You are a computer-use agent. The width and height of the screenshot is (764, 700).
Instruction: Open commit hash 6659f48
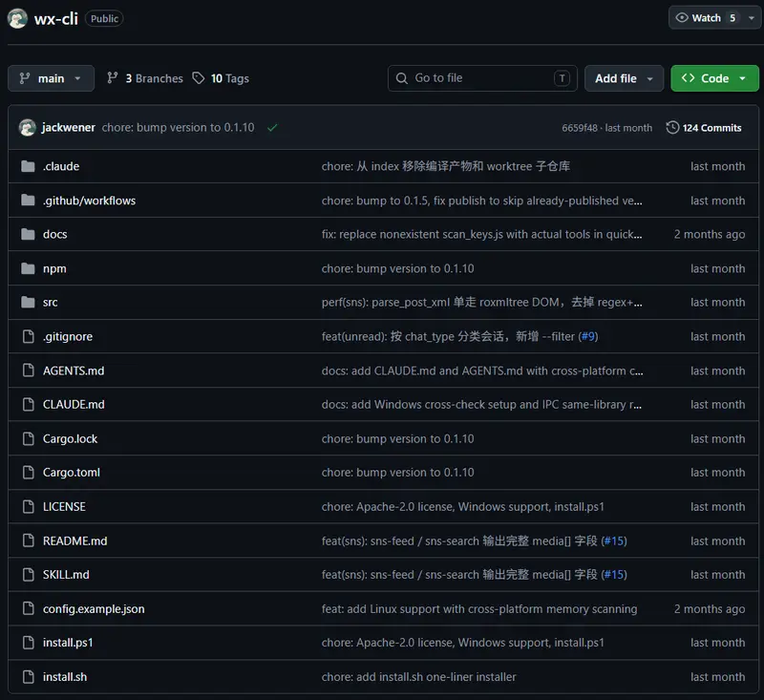pyautogui.click(x=580, y=128)
